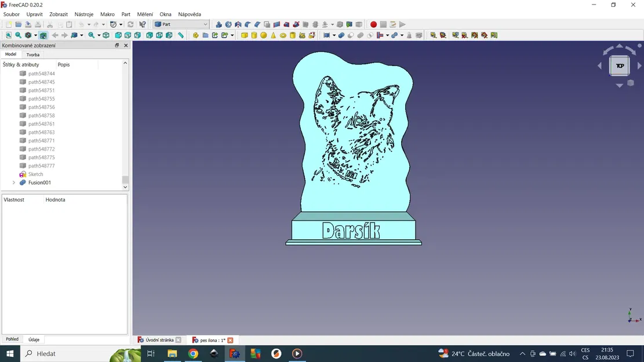
Task: Open the Zobrazit menu
Action: coord(59,14)
